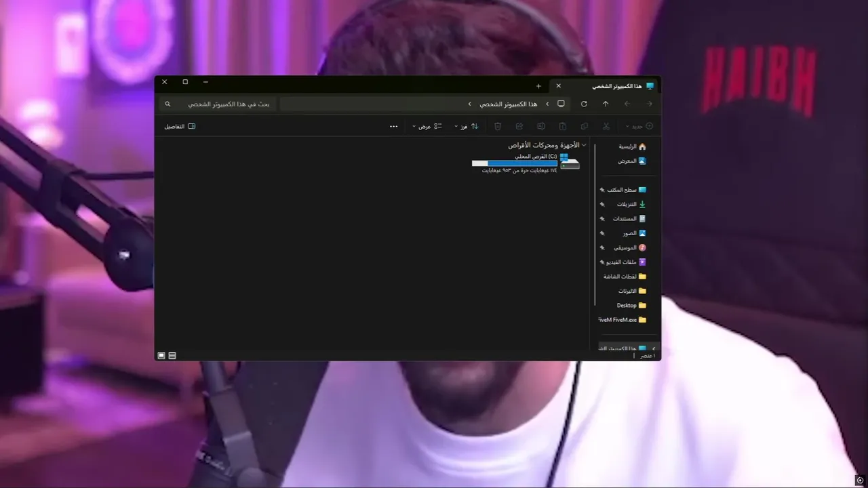Open ملفات الفيديو in sidebar
Screen dimensions: 868x488
pos(627,262)
